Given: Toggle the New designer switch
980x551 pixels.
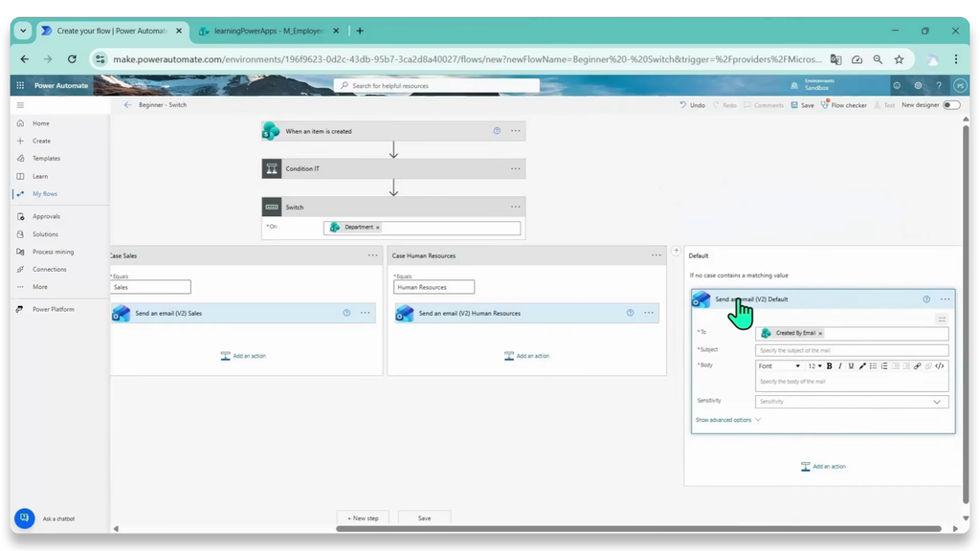Looking at the screenshot, I should 951,105.
